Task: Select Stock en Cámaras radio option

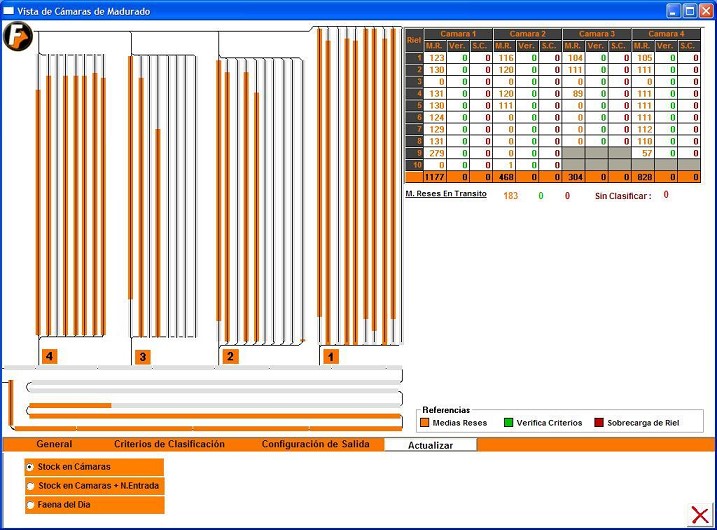Action: point(31,467)
